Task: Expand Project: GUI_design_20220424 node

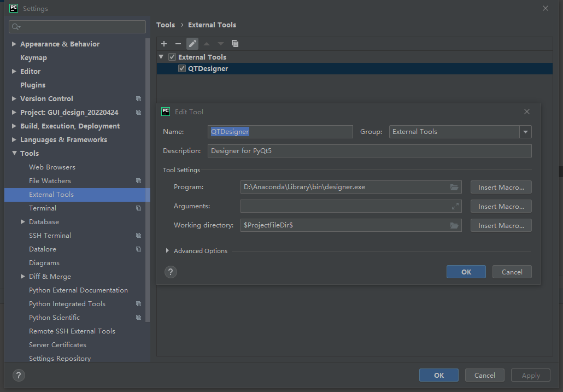Action: 14,113
